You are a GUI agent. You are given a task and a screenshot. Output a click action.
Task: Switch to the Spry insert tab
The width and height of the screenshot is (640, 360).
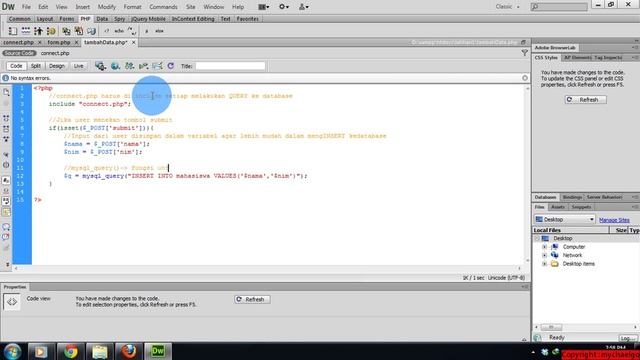(120, 19)
